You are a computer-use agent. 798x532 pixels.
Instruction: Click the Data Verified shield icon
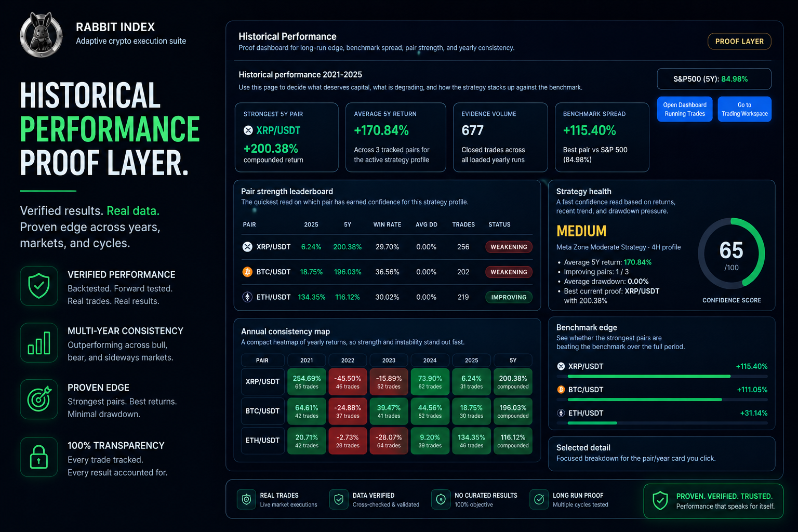pyautogui.click(x=339, y=499)
